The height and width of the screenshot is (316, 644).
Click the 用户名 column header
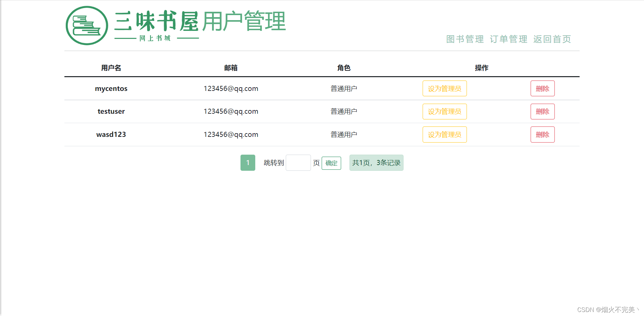[x=111, y=68]
